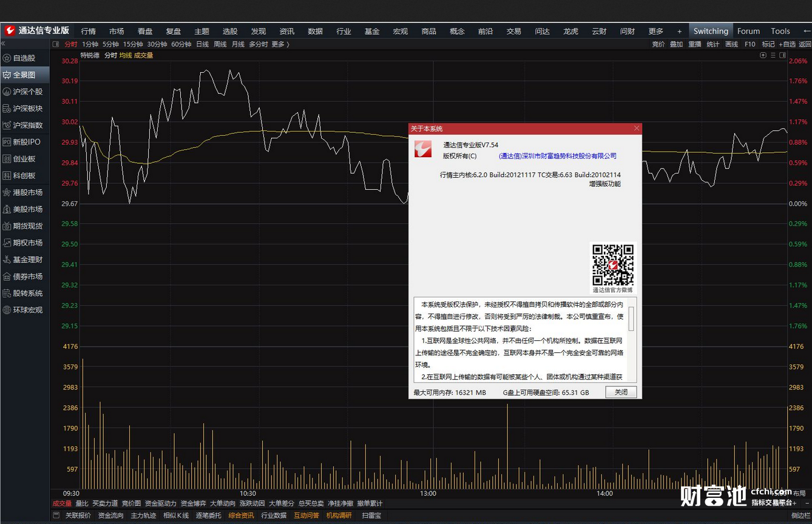
Task: Open the 资金流向 bottom tab
Action: pos(110,516)
